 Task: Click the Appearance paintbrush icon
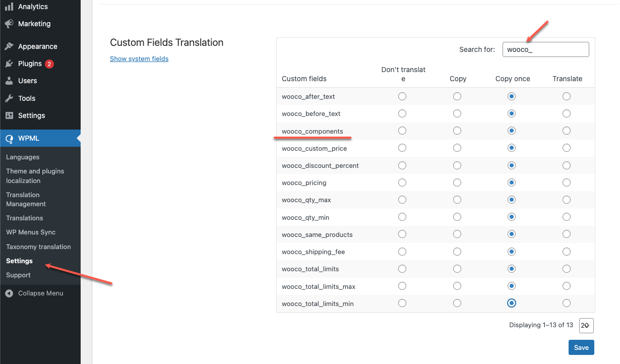(9, 46)
